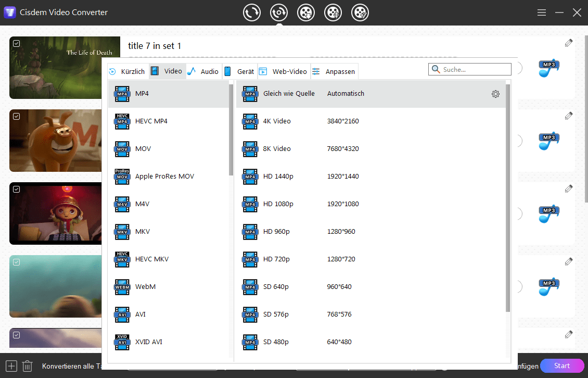The image size is (588, 378).
Task: Open the hamburger menu in title bar
Action: [542, 12]
